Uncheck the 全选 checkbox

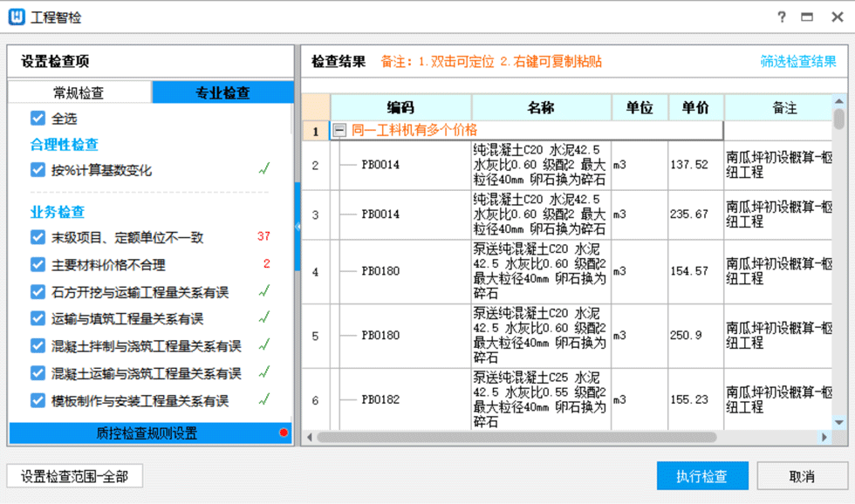point(38,119)
